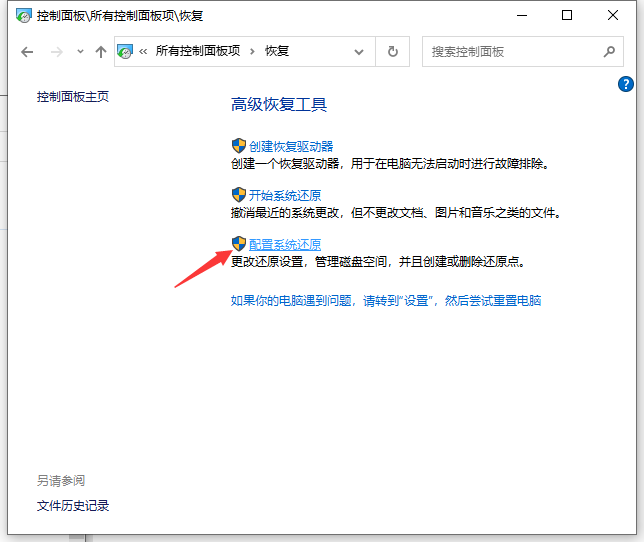Screen dimensions: 644x542
Task: Go up one level with the up arrow
Action: point(100,52)
